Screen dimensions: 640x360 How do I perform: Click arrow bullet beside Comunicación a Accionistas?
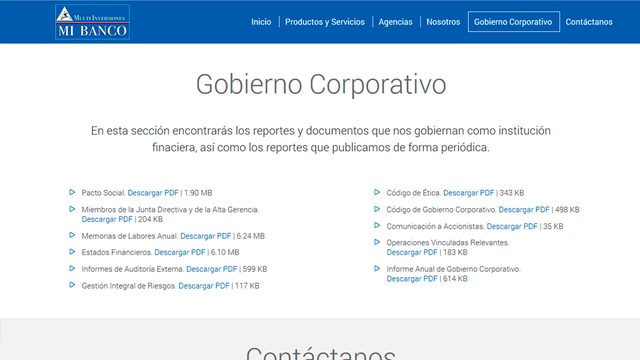(x=377, y=225)
